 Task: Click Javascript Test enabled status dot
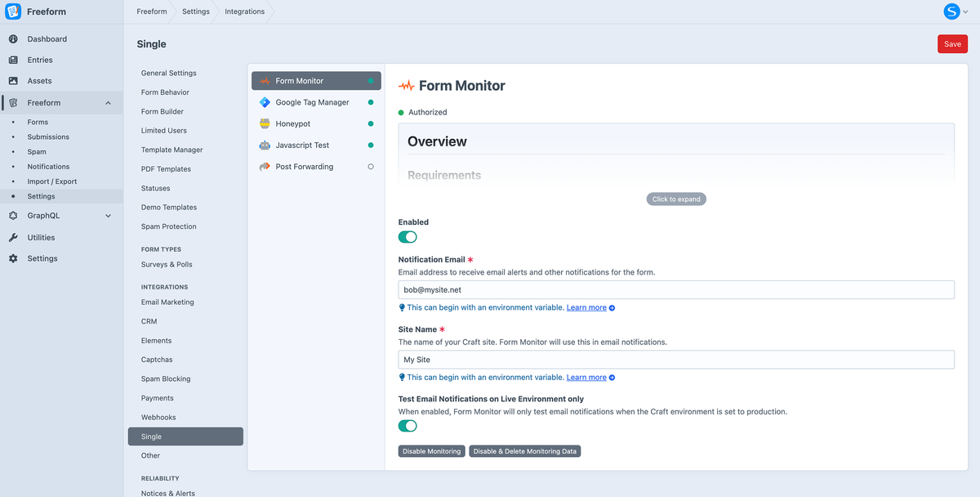pos(371,145)
